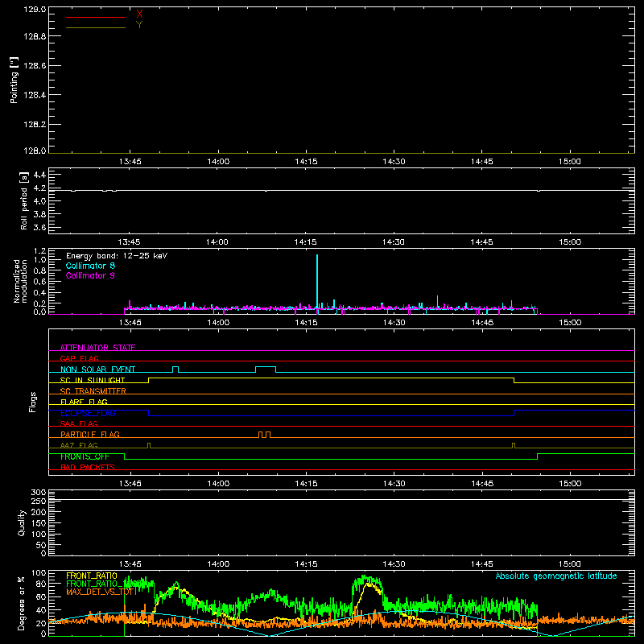Click the FRONTS_OFF flag label
This screenshot has height=644, width=644.
tap(85, 456)
